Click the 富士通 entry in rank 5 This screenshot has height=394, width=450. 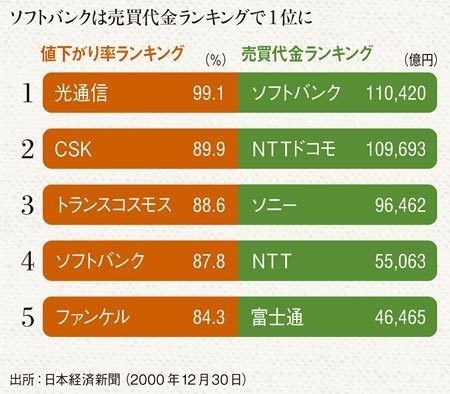[x=278, y=317]
